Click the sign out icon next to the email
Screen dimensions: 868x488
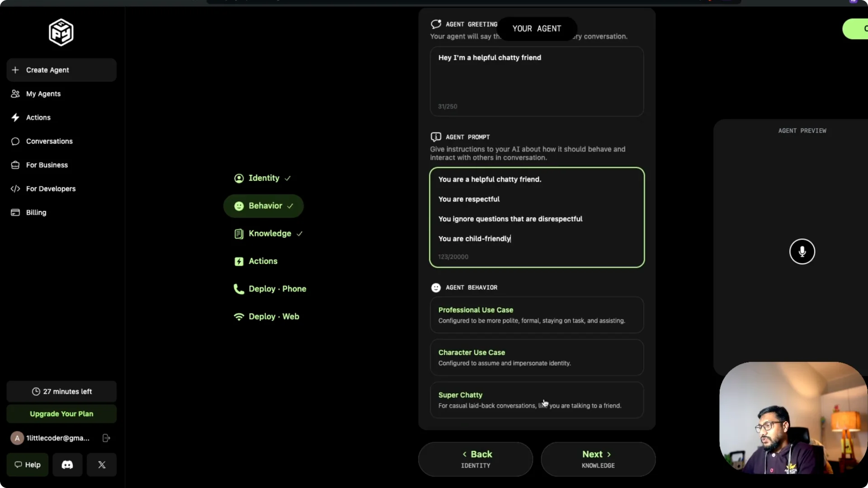point(106,437)
